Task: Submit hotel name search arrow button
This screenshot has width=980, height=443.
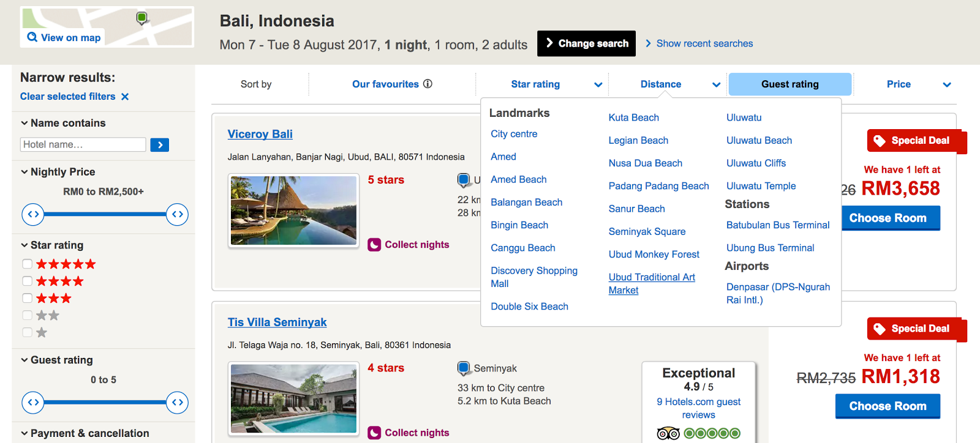Action: pyautogui.click(x=159, y=145)
